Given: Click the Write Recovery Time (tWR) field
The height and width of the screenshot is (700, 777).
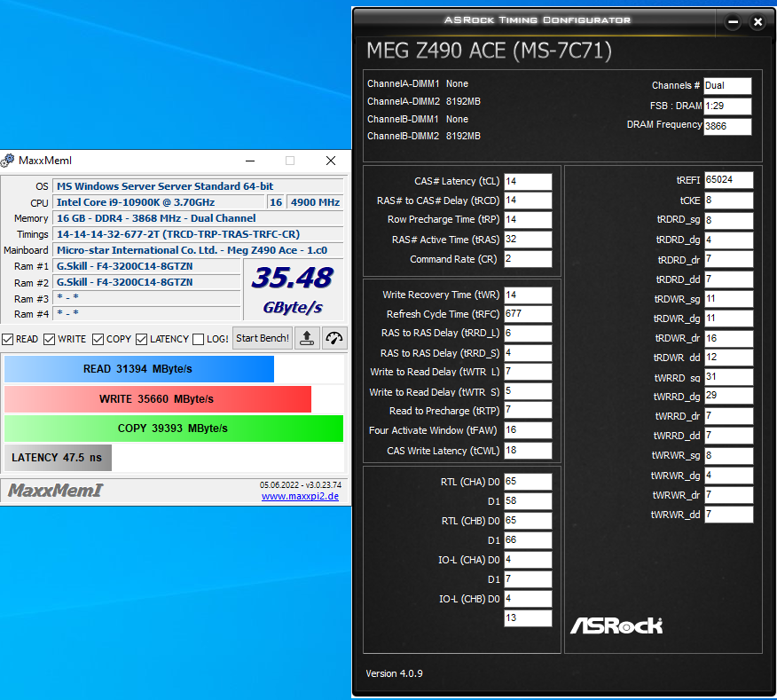Looking at the screenshot, I should click(528, 295).
